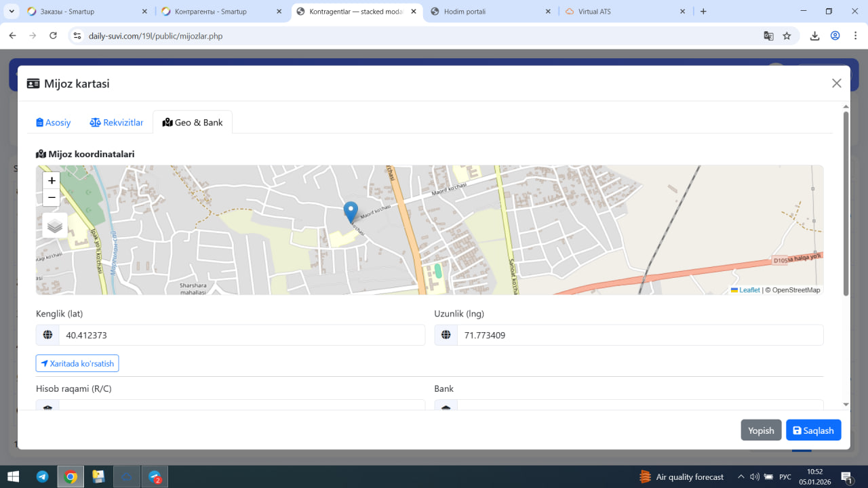This screenshot has width=868, height=488.
Task: View site information icon in address bar
Action: coord(77,36)
